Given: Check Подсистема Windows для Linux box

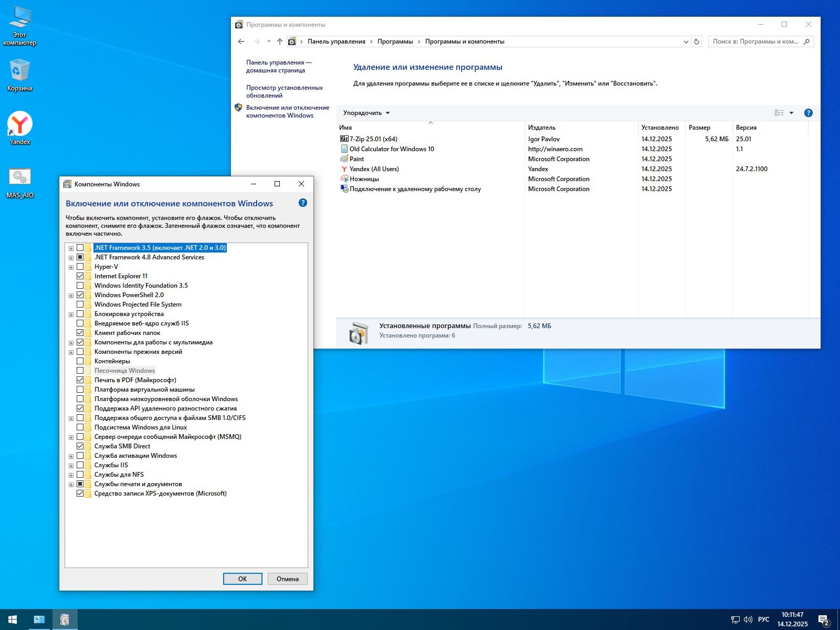Looking at the screenshot, I should pyautogui.click(x=80, y=427).
